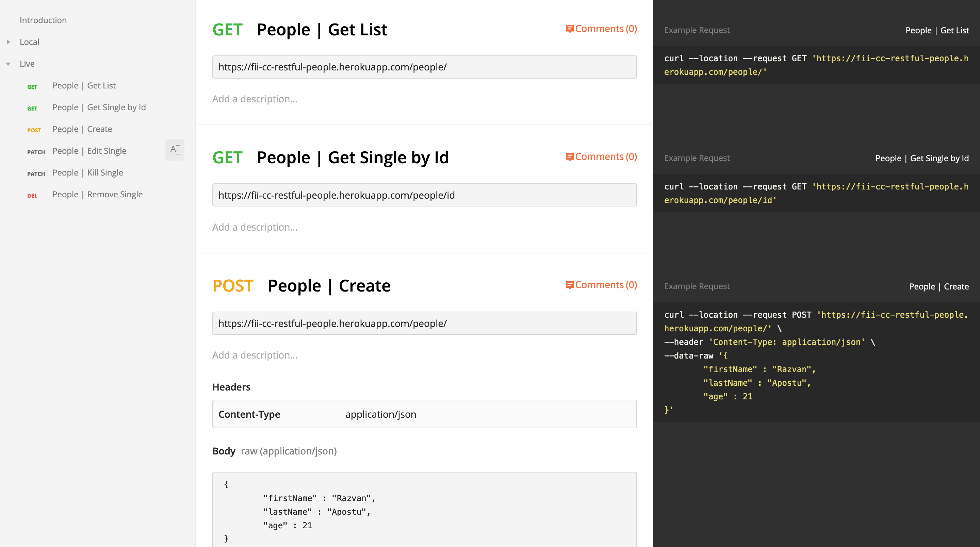
Task: Open example dropdown People | Create
Action: [x=938, y=286]
